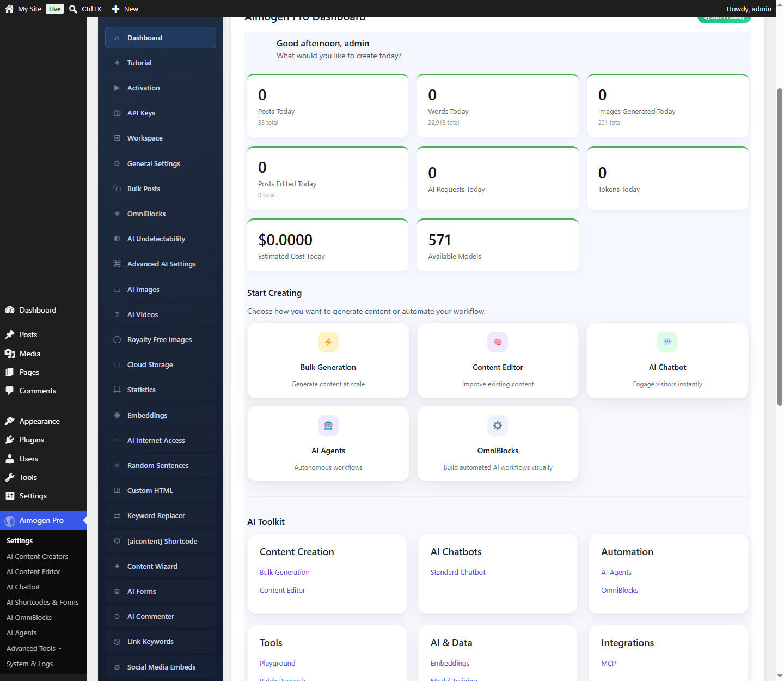This screenshot has height=681, width=784.
Task: Open the MCP link under Integrations
Action: click(x=608, y=663)
